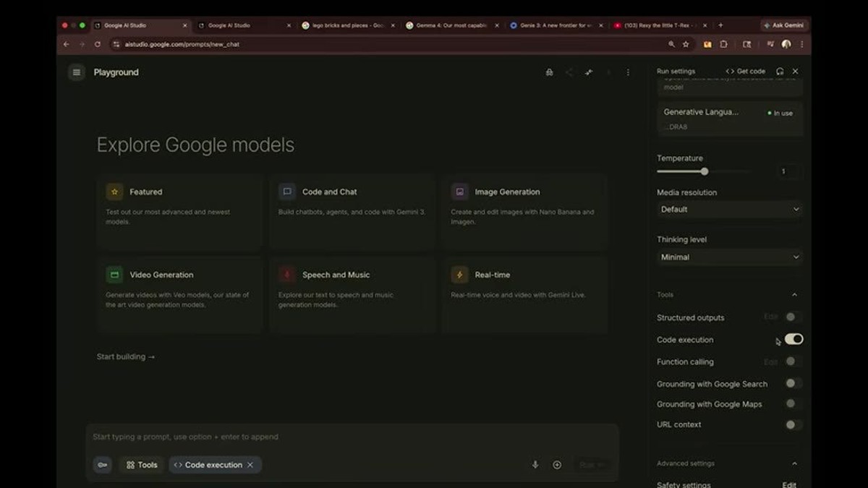
Task: Open the vertical three-dot Playground options menu
Action: point(628,72)
